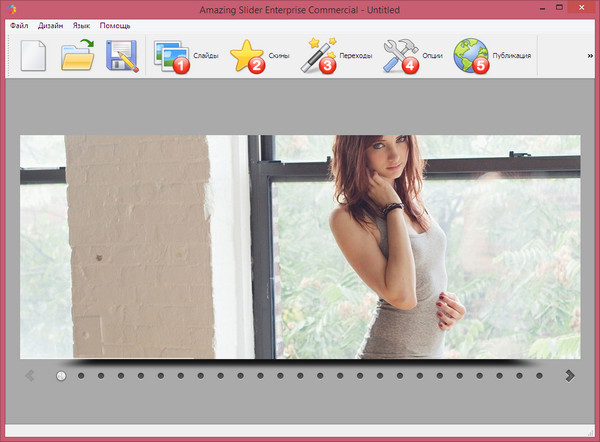Click the app icon in title bar
Image resolution: width=600 pixels, height=442 pixels.
[x=11, y=8]
